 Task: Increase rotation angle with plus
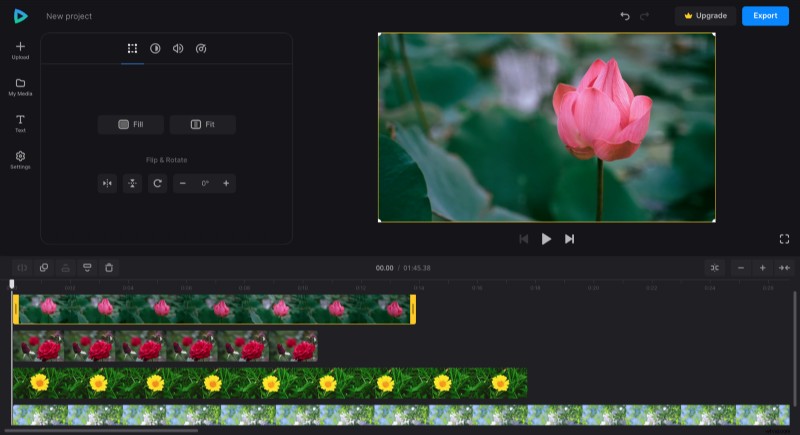tap(226, 183)
